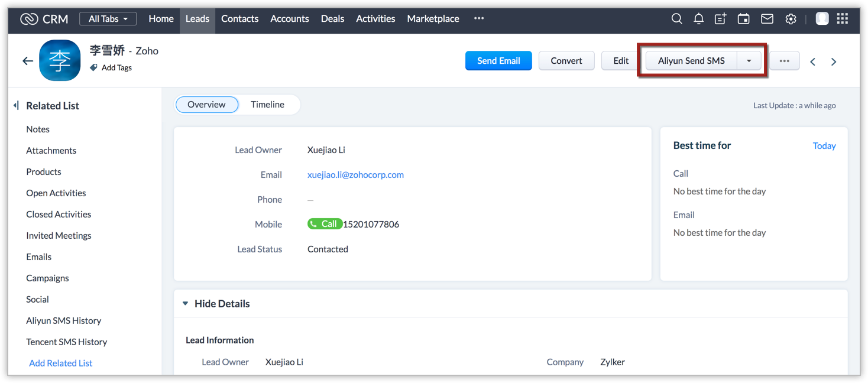Open the xuejiao.li@zohocorp.com email link
The width and height of the screenshot is (868, 383).
[355, 175]
